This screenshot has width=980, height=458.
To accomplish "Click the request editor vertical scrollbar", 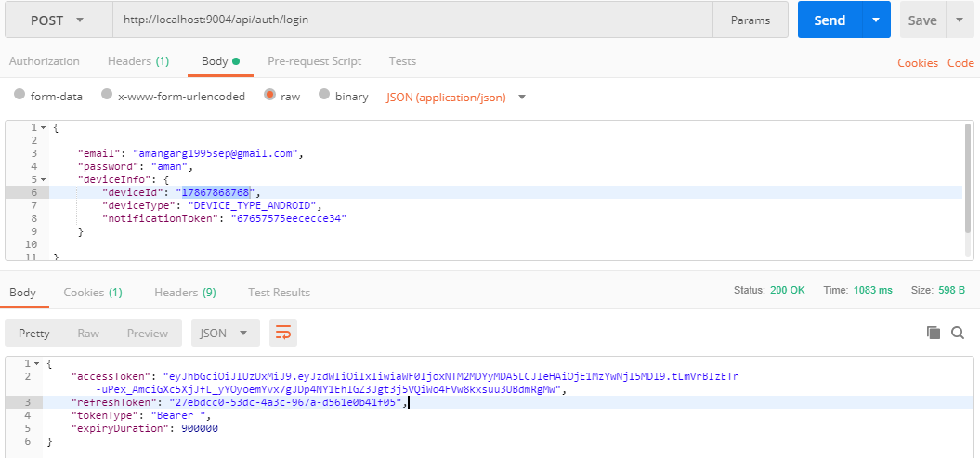I will pyautogui.click(x=968, y=177).
